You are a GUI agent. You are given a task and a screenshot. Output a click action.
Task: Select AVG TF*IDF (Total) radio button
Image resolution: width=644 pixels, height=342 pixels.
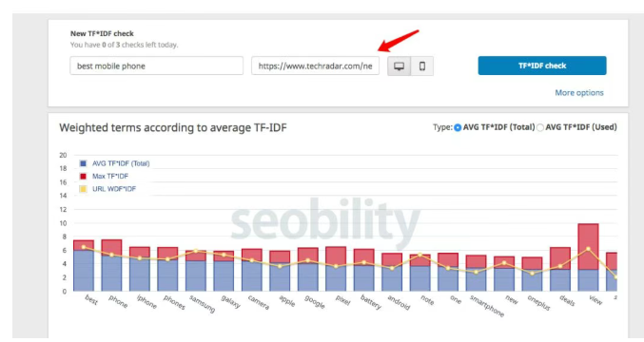[x=458, y=127]
